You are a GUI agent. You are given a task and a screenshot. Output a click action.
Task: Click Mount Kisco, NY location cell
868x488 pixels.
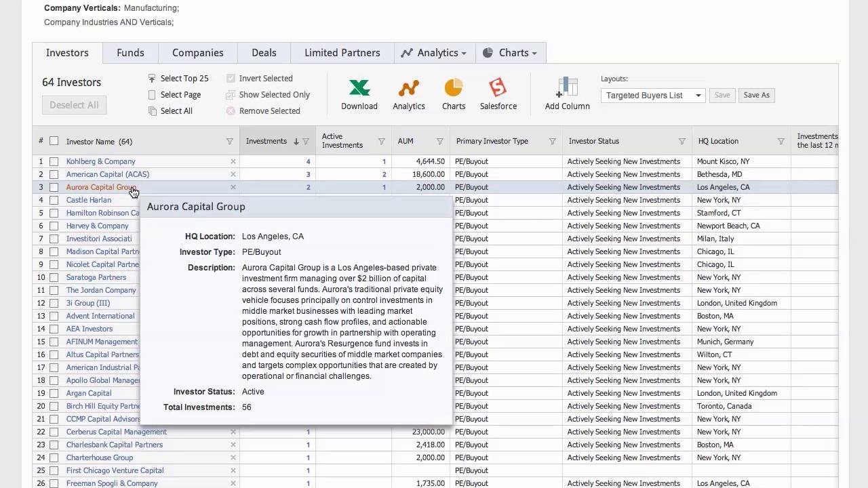[x=723, y=161]
